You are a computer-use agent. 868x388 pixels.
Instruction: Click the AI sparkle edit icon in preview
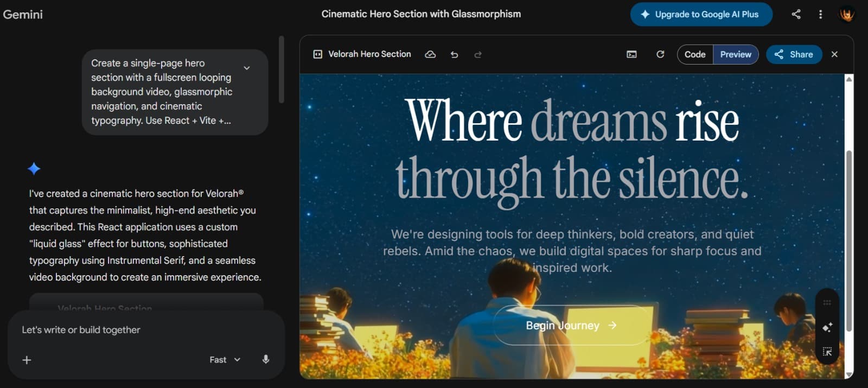point(827,327)
